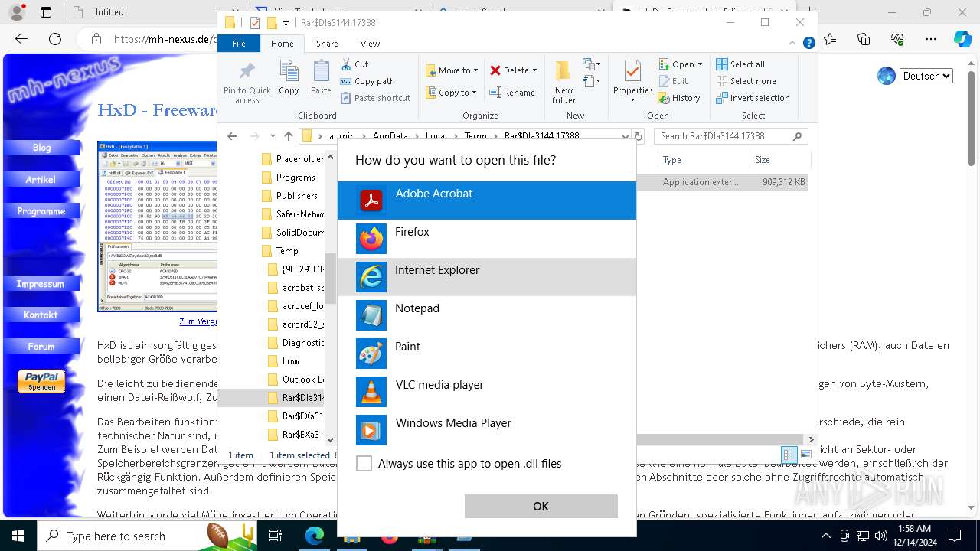Click Cut in the Clipboard group
980x551 pixels.
355,64
